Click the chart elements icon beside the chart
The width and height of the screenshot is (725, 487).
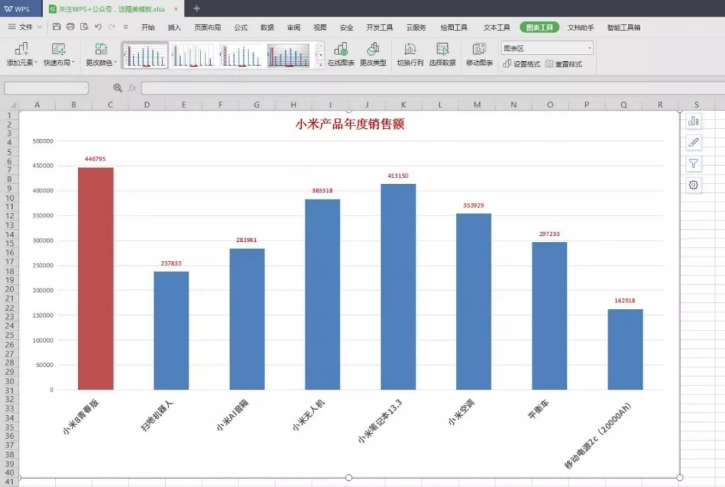(x=694, y=121)
